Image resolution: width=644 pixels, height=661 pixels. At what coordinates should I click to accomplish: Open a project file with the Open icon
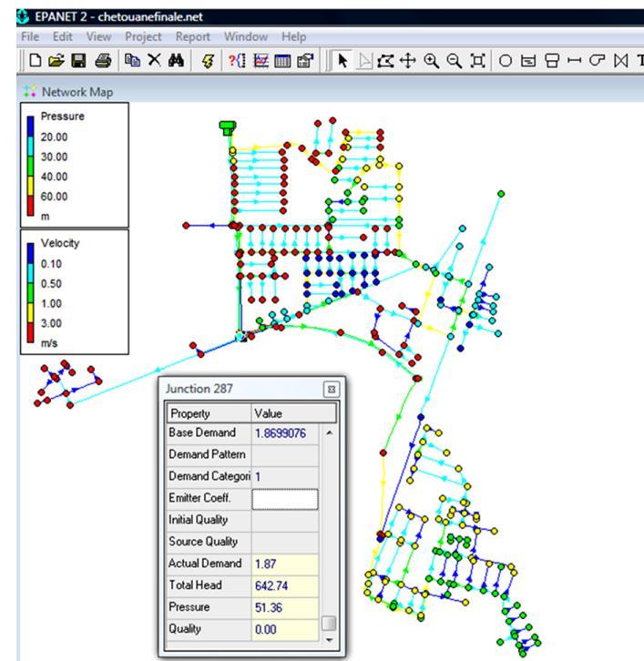[x=56, y=61]
